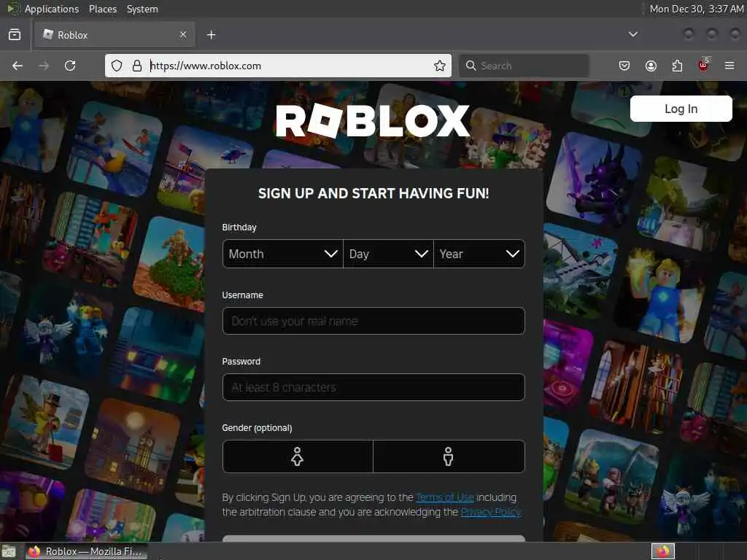
Task: Open the Terms of Use link
Action: (445, 497)
